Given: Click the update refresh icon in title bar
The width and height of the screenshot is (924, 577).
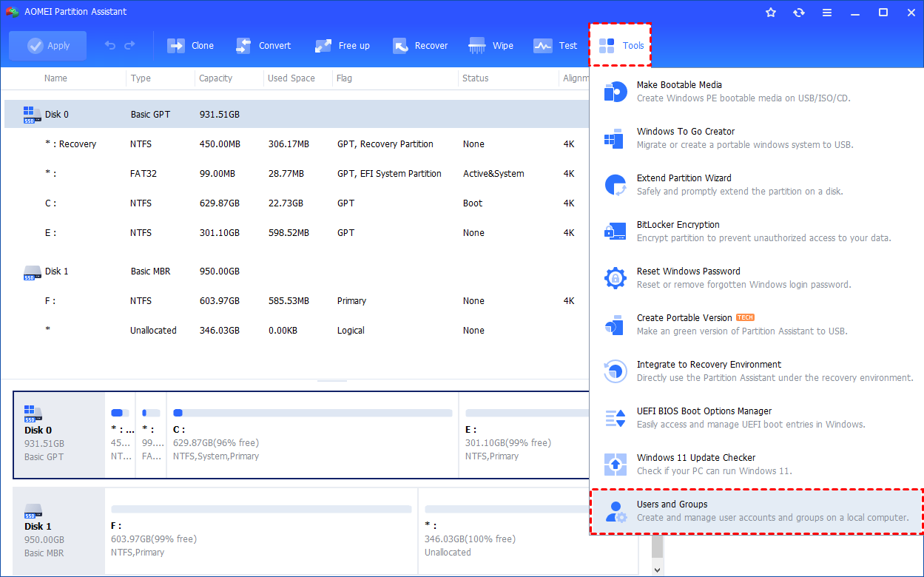Looking at the screenshot, I should (x=799, y=12).
